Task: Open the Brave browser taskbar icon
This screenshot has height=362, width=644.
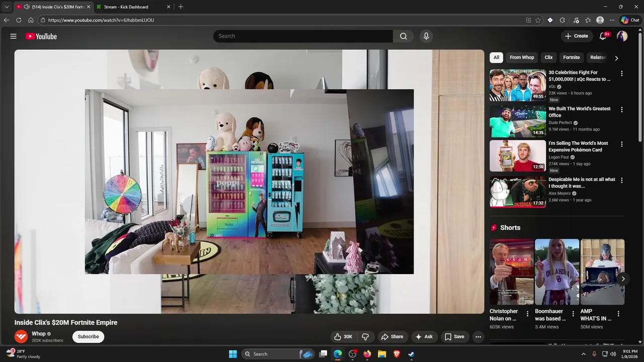Action: coord(396,354)
